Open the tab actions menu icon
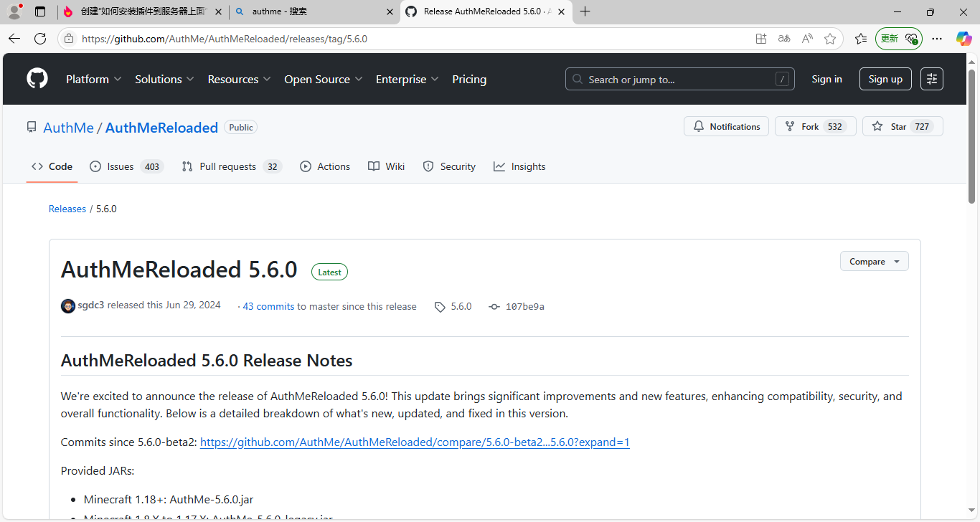 point(40,11)
